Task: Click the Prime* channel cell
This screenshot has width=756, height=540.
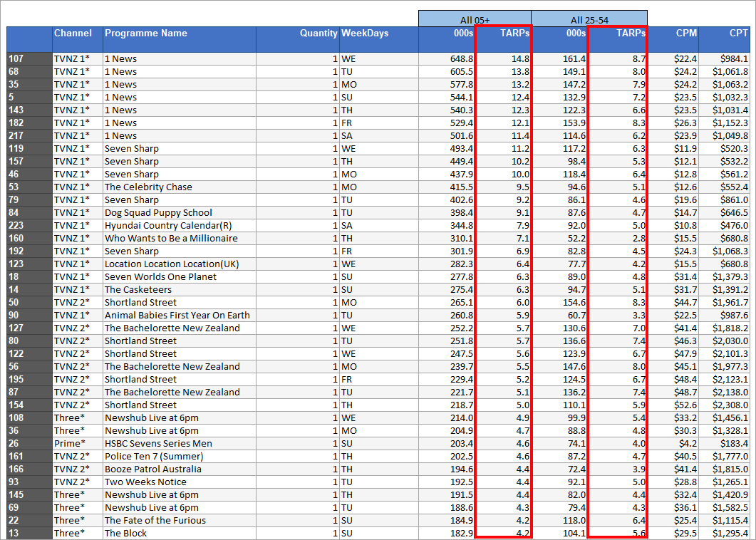Action: 77,443
